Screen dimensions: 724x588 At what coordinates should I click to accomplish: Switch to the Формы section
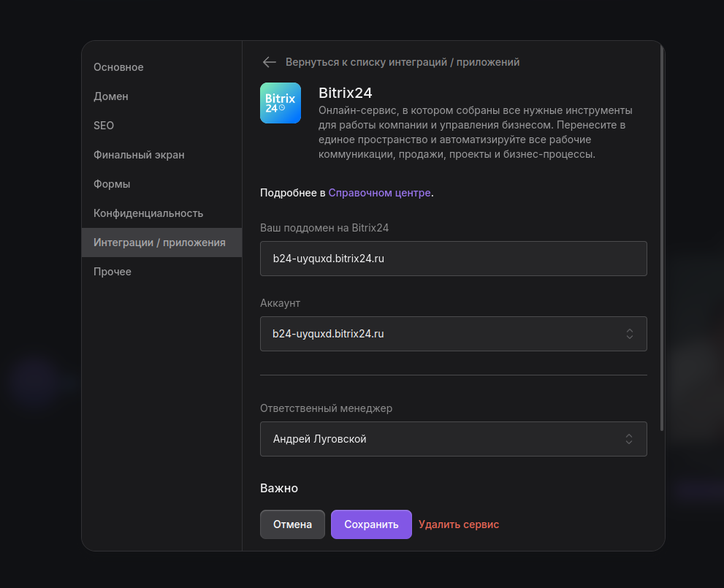coord(112,184)
